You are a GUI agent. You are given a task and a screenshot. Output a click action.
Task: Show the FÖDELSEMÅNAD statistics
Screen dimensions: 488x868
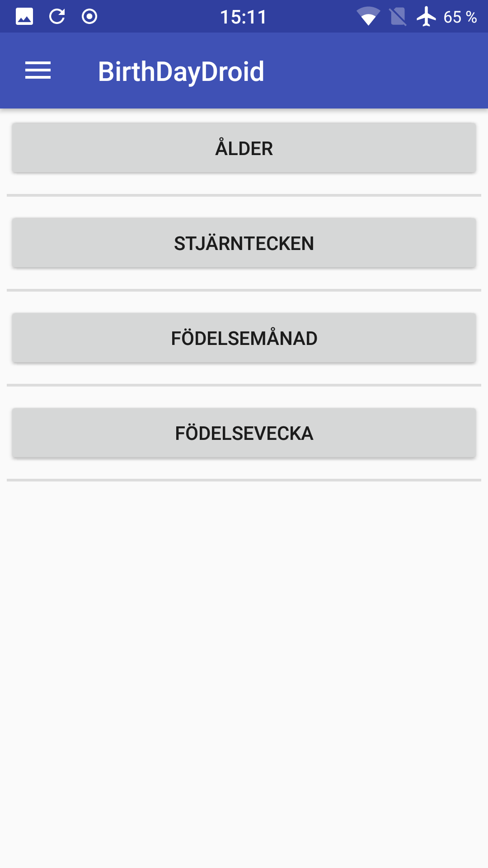pyautogui.click(x=244, y=338)
